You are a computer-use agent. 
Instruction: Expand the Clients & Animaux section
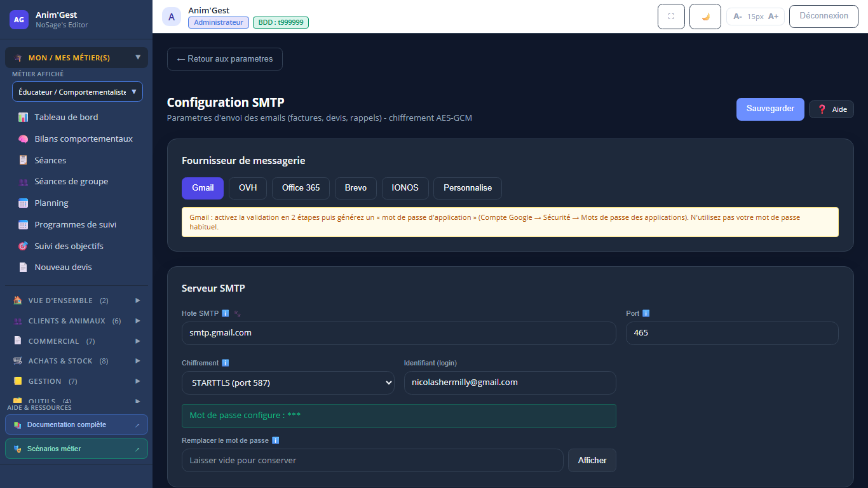point(76,321)
